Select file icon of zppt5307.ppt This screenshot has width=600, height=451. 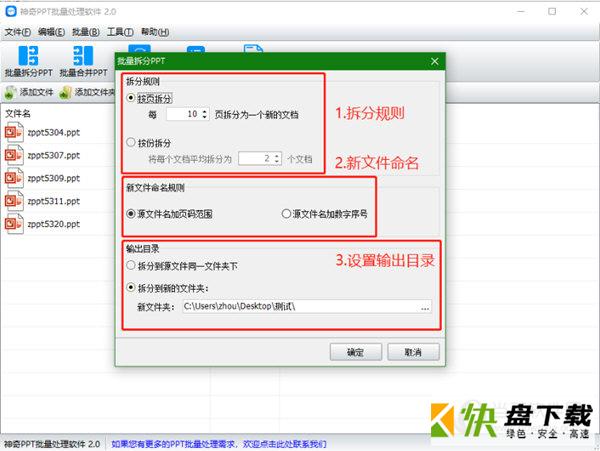[x=14, y=155]
